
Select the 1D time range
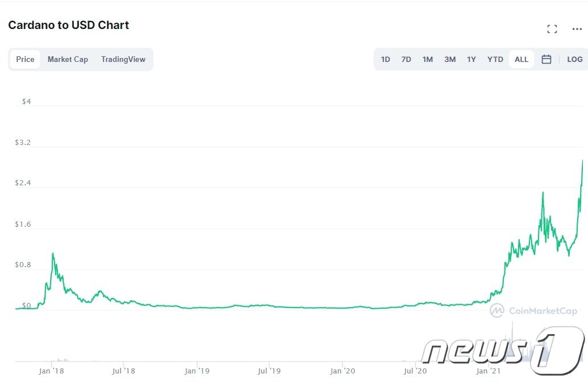tap(386, 59)
